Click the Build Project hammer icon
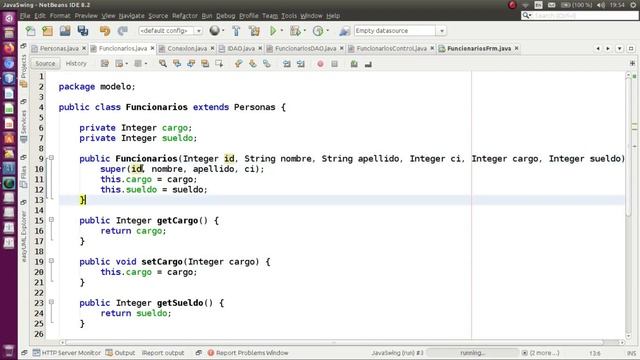The width and height of the screenshot is (640, 360). tap(236, 31)
